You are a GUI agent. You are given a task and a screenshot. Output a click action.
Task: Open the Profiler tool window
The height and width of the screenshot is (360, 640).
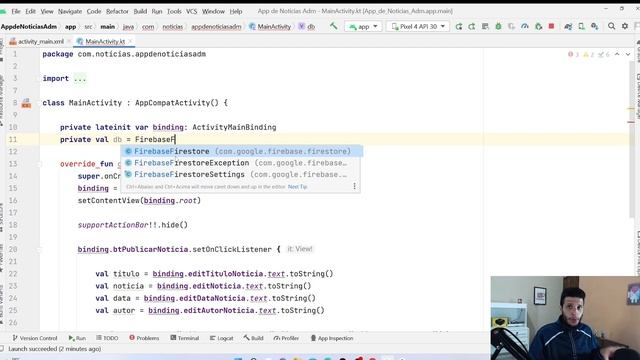coord(286,338)
